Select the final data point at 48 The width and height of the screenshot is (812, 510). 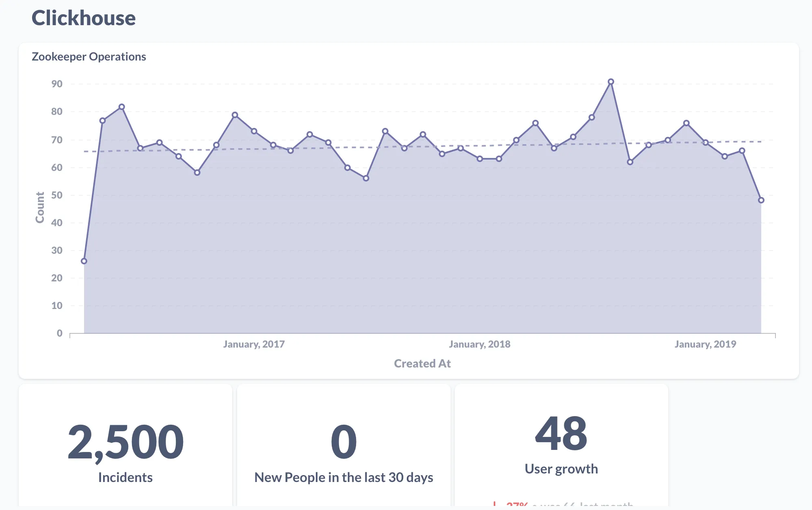tap(761, 200)
